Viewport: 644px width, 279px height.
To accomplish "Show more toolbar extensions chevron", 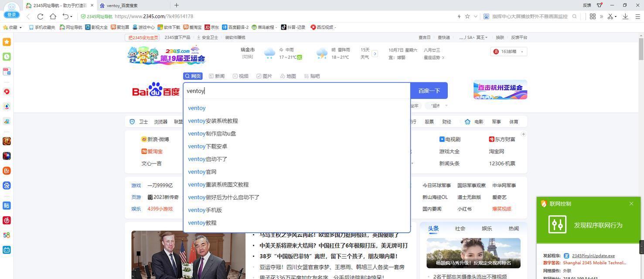I will 601,17.
